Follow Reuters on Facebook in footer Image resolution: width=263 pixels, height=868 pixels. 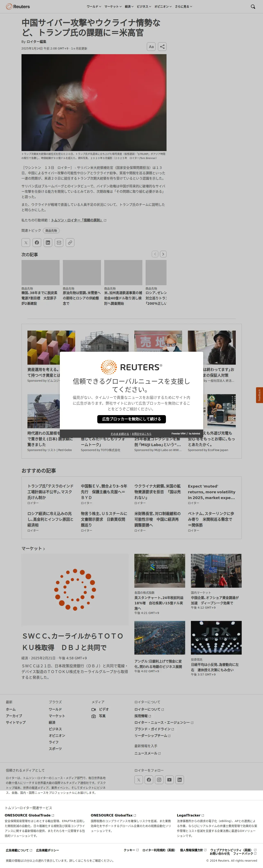click(x=149, y=780)
